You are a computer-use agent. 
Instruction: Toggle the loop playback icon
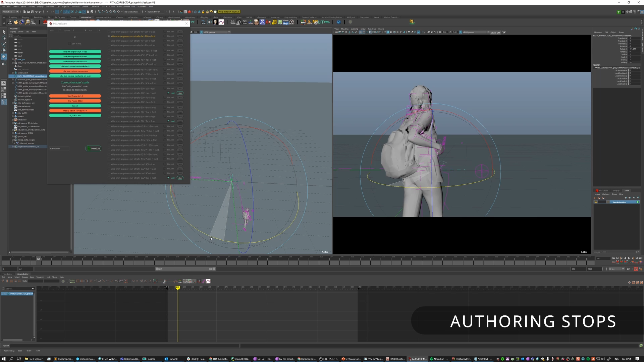click(628, 269)
